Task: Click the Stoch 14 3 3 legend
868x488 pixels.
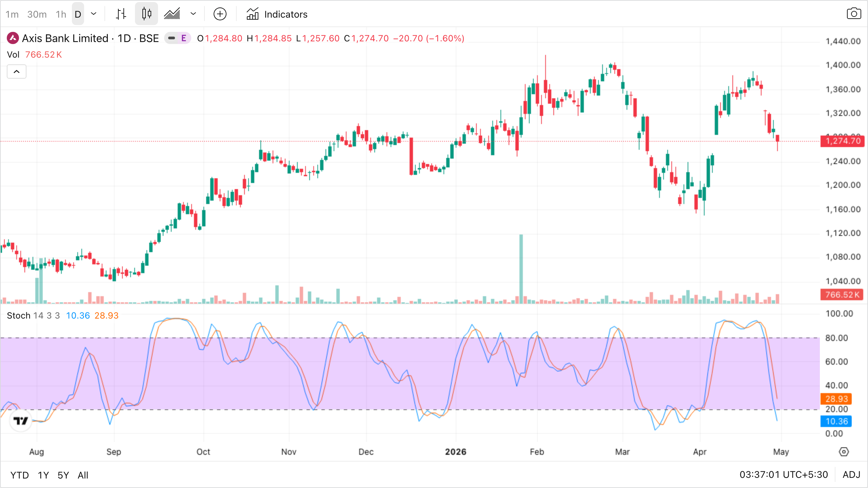Action: 33,316
